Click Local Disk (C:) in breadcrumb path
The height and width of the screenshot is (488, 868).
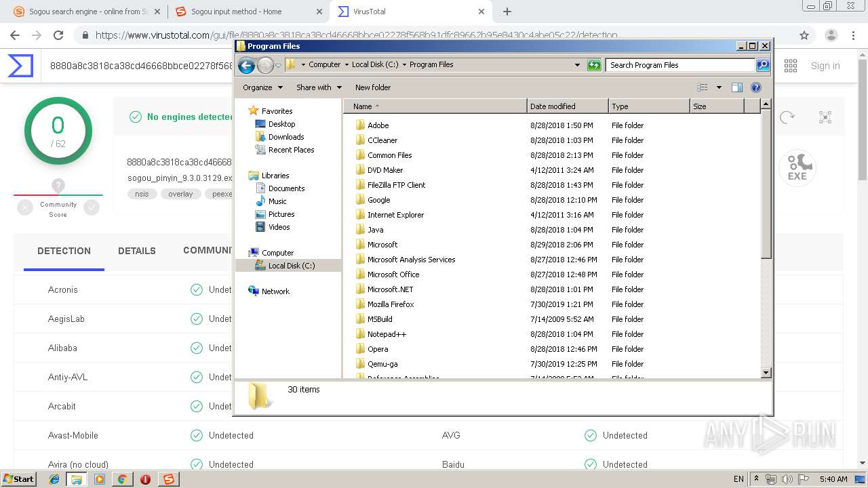[x=375, y=65]
